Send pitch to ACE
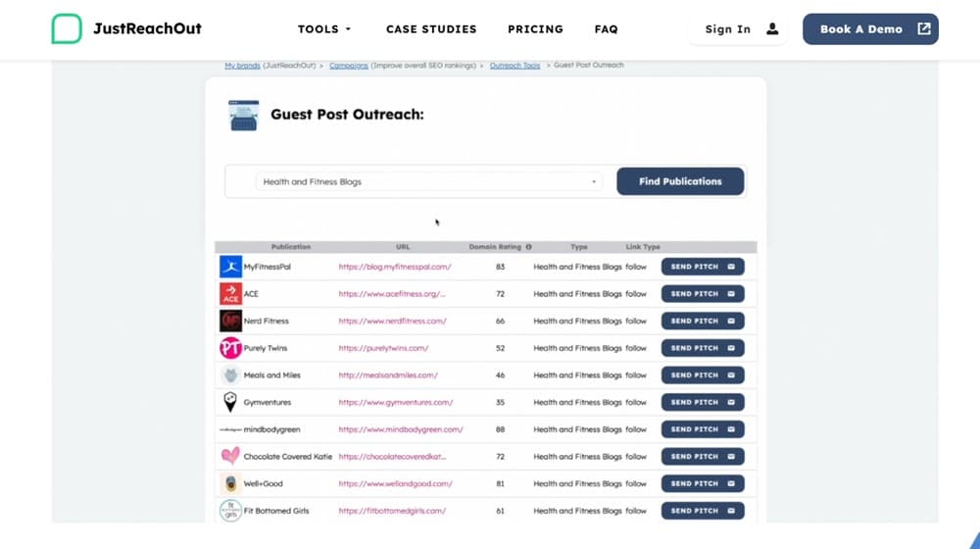The width and height of the screenshot is (980, 549). point(703,294)
